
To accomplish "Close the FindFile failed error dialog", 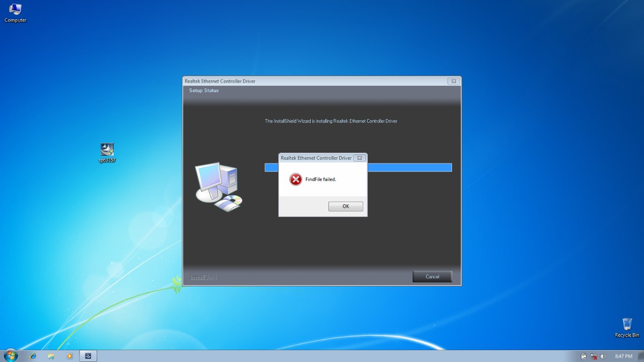I will 360,158.
